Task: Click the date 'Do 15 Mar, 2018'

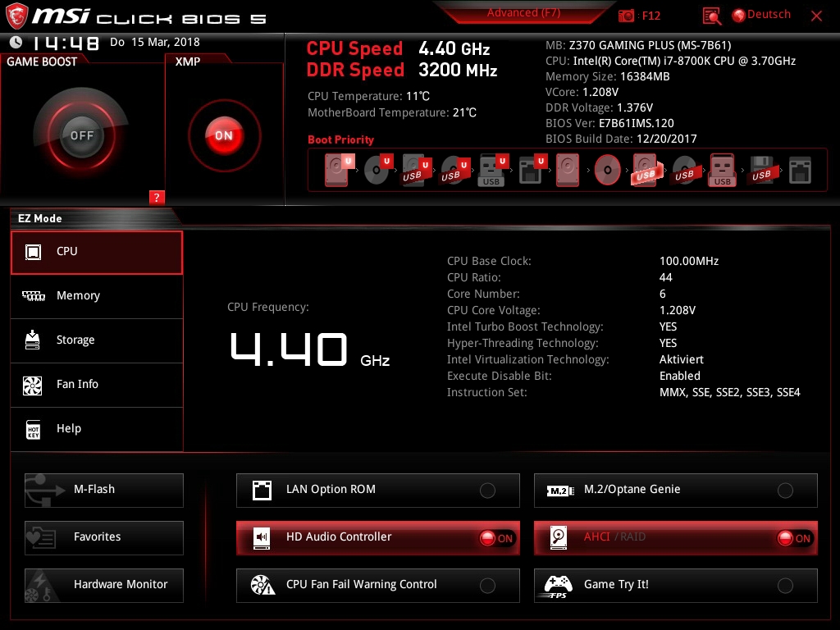Action: (x=155, y=43)
